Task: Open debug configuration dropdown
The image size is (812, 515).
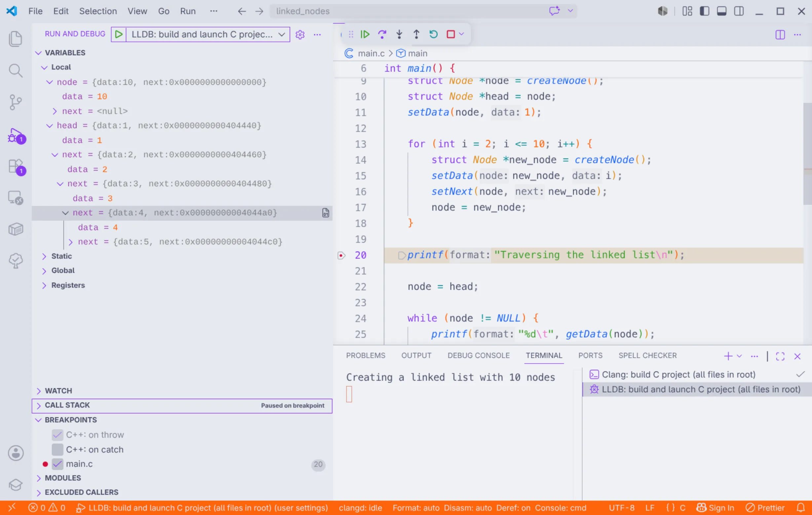Action: click(x=281, y=34)
